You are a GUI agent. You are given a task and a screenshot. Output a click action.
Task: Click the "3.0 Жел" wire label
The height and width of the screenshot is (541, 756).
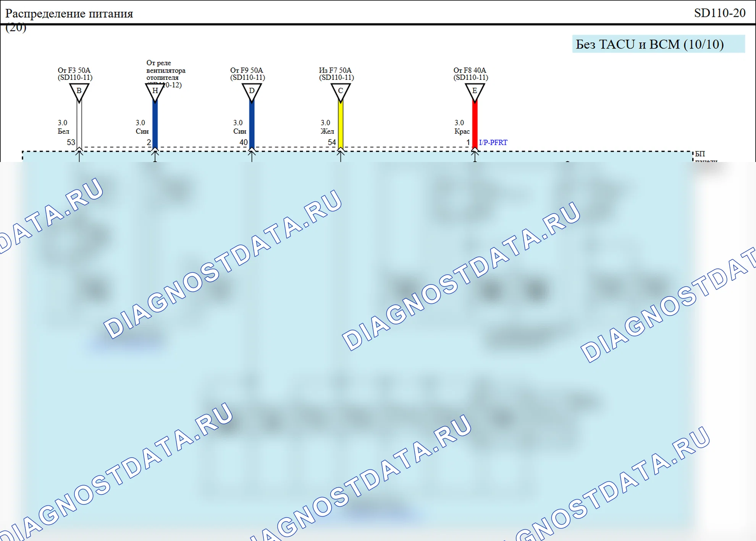(x=327, y=127)
